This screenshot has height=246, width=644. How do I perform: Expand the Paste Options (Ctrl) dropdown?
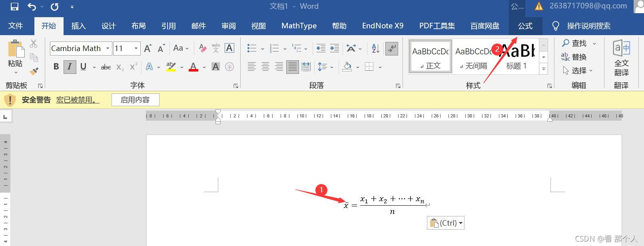446,223
